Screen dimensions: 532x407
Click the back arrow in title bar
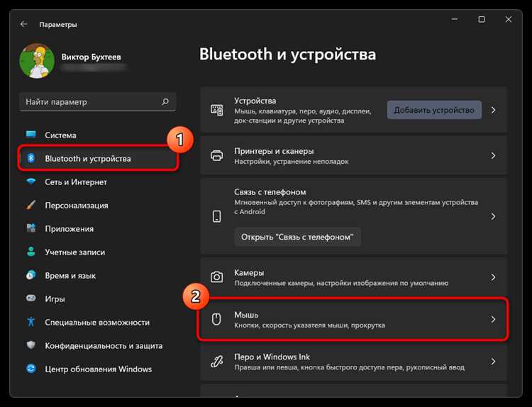click(x=23, y=24)
